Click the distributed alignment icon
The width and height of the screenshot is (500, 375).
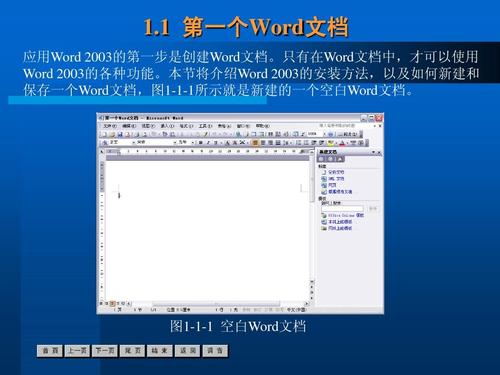click(x=278, y=143)
